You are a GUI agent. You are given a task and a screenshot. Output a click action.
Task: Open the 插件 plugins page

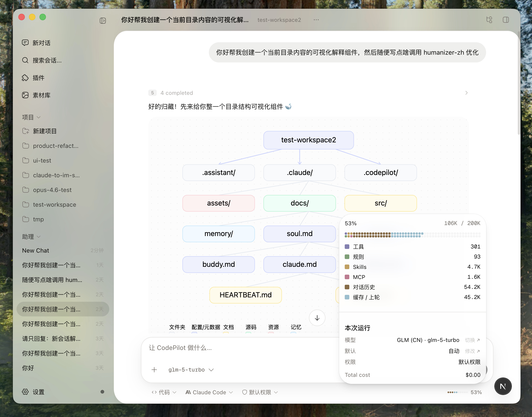coord(33,78)
